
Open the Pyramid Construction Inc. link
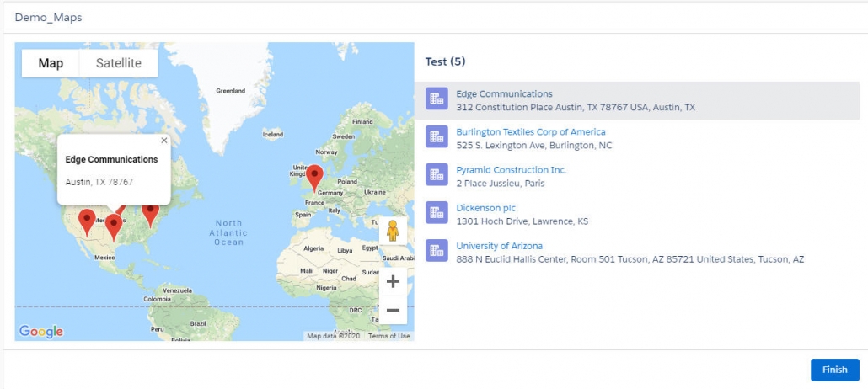pyautogui.click(x=511, y=170)
